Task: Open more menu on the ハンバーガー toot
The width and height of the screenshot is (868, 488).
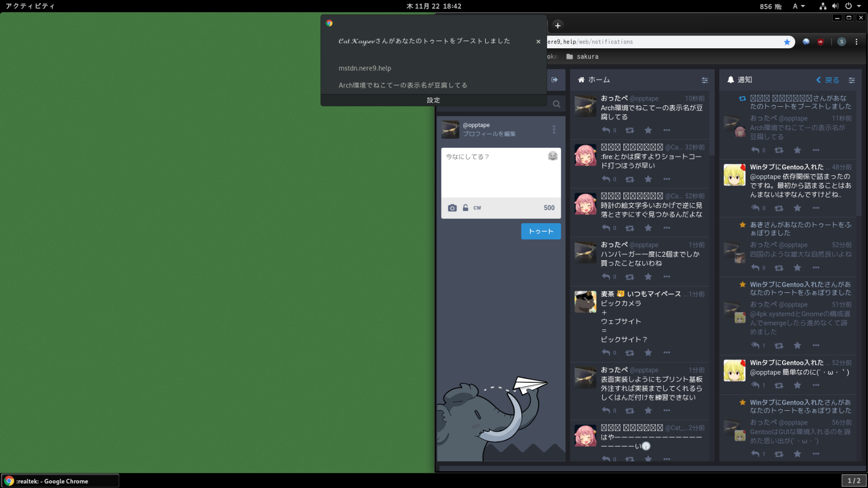Action: click(x=667, y=277)
